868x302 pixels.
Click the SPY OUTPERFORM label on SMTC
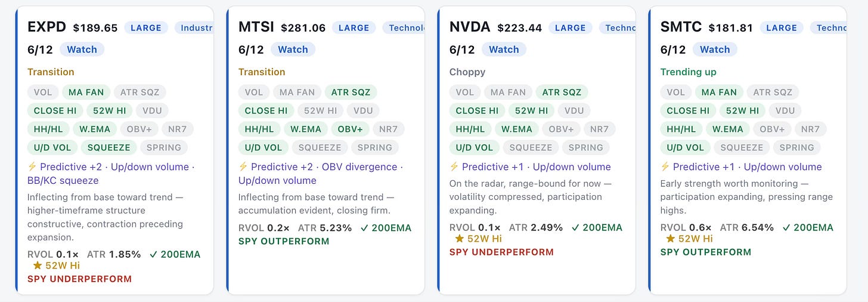[706, 252]
